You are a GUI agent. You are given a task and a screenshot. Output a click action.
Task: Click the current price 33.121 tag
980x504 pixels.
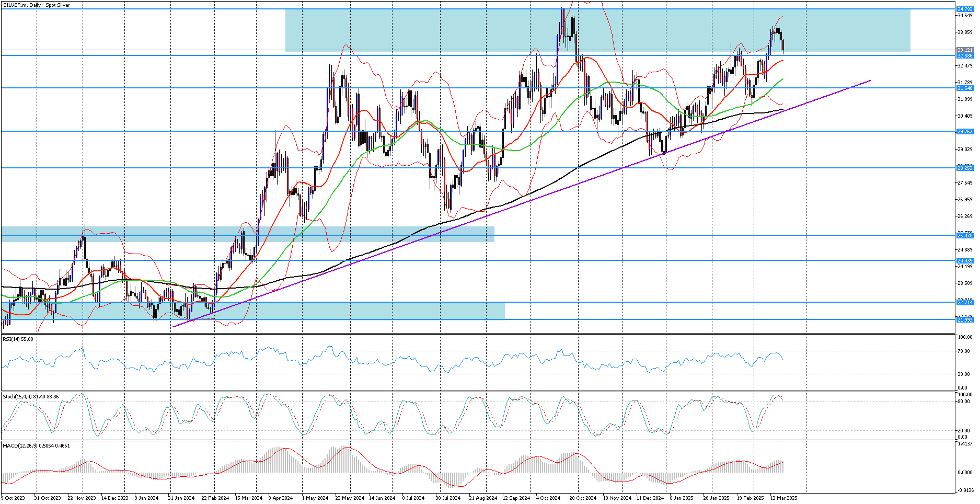pyautogui.click(x=965, y=50)
